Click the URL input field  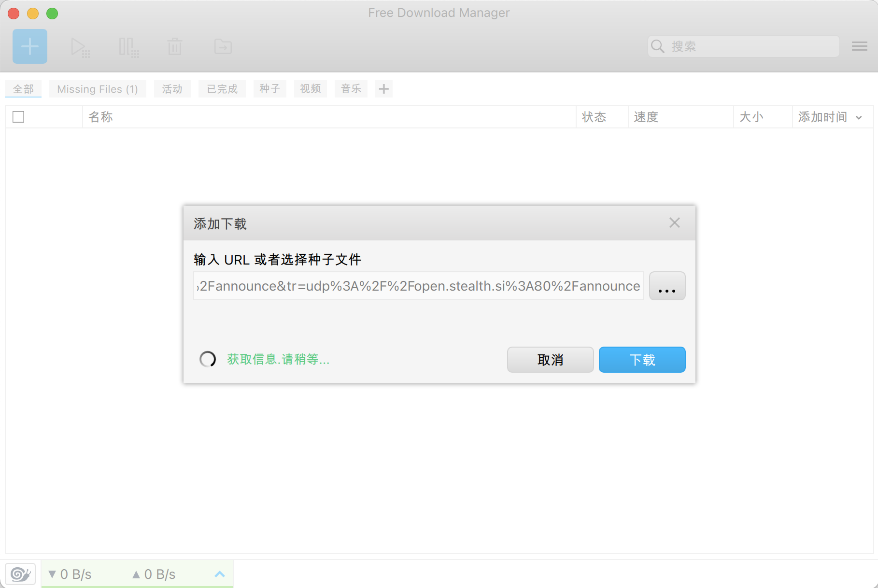coord(418,286)
